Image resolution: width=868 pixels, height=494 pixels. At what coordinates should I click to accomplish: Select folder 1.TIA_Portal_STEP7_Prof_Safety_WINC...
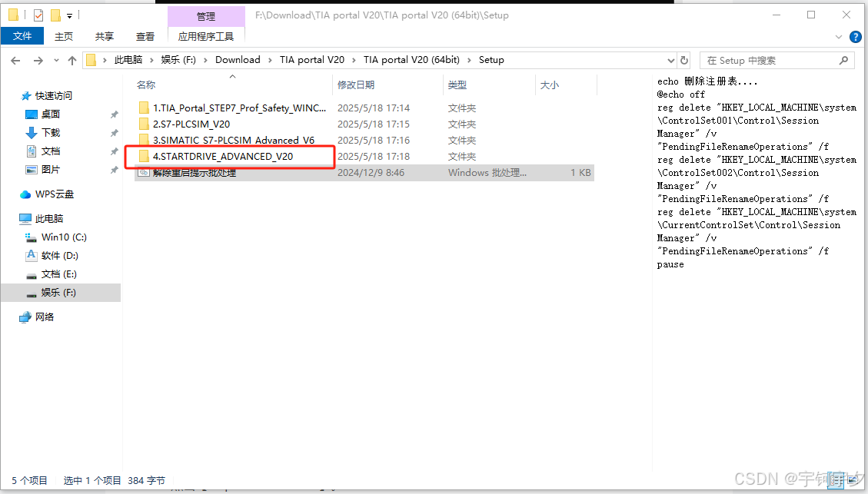pos(239,108)
